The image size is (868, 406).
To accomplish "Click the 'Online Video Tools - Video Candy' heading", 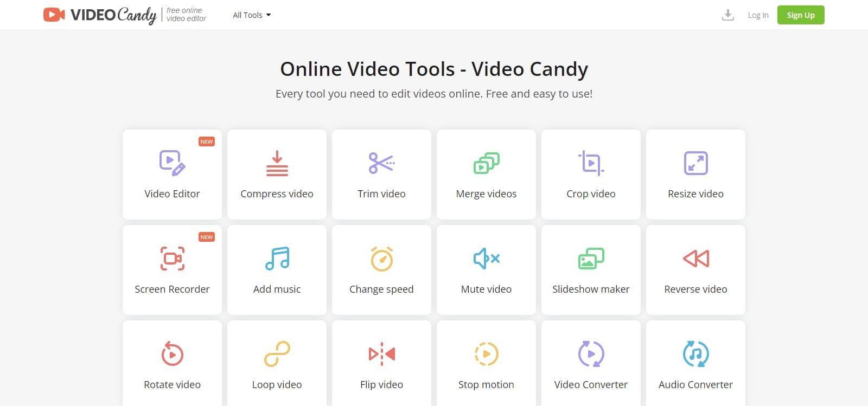I will pos(434,69).
